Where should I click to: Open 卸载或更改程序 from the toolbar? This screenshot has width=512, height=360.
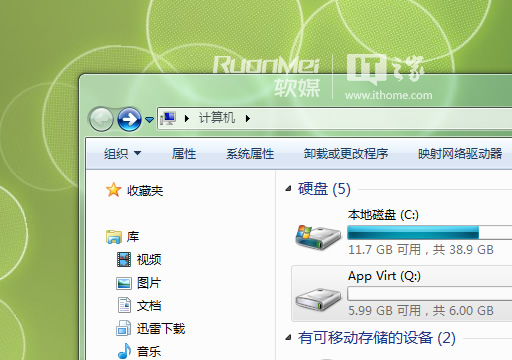346,154
